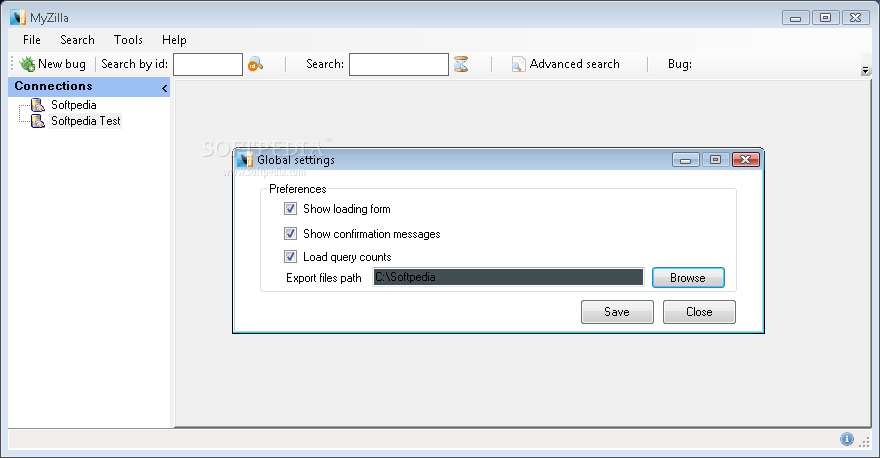Click the status bar resize grip

click(x=865, y=442)
